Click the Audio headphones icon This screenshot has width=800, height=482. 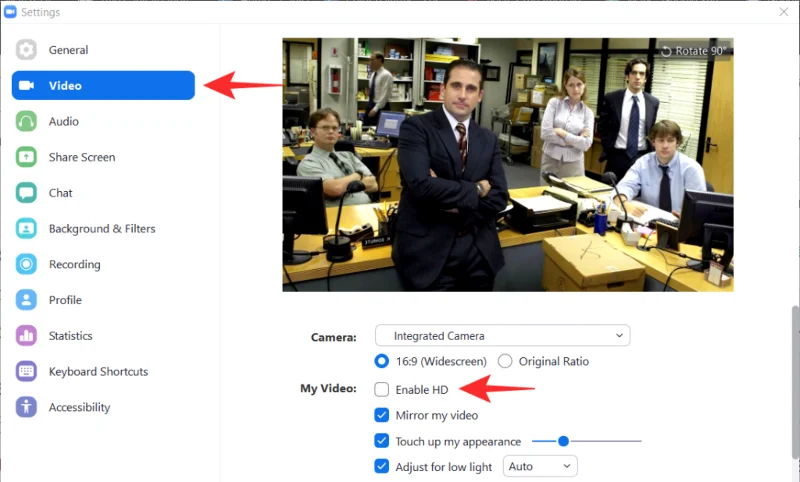pos(26,121)
